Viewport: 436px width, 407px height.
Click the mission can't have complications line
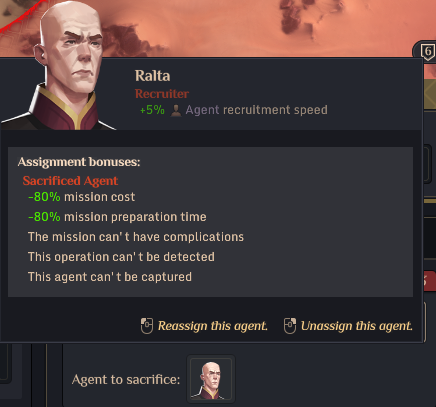click(136, 237)
